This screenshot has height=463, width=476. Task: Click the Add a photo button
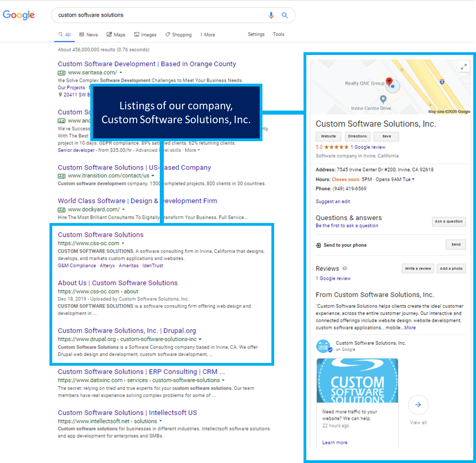pyautogui.click(x=451, y=268)
